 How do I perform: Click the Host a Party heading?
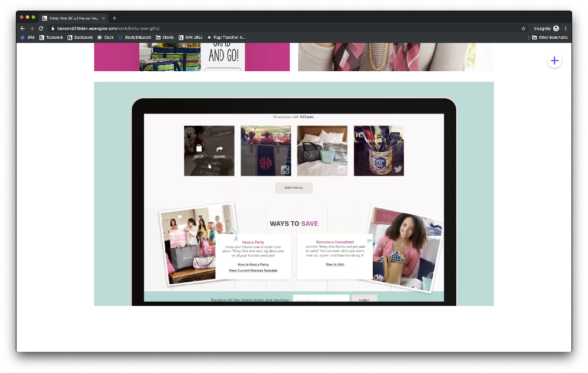pos(253,242)
